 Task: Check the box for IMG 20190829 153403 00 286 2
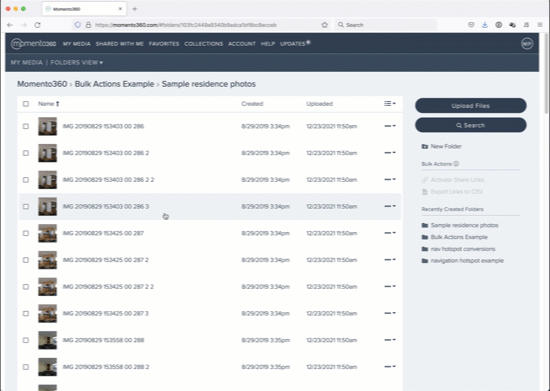[26, 153]
